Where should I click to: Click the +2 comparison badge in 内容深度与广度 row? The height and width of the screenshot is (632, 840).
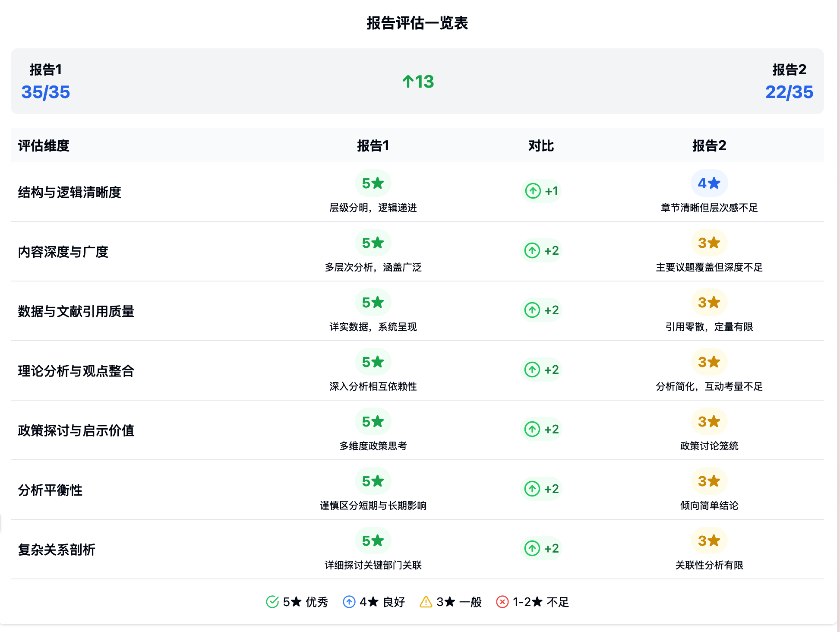541,250
